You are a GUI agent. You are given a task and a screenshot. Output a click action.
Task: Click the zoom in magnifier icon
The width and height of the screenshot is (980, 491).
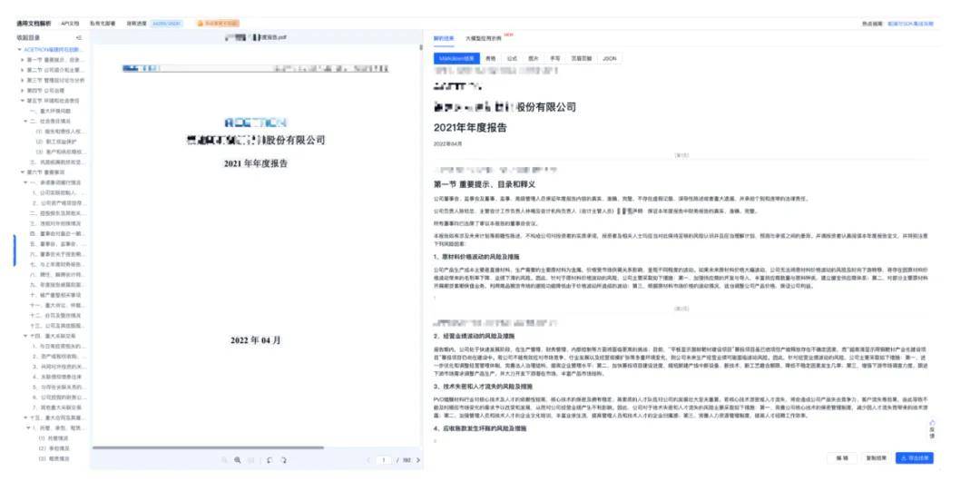click(x=238, y=460)
